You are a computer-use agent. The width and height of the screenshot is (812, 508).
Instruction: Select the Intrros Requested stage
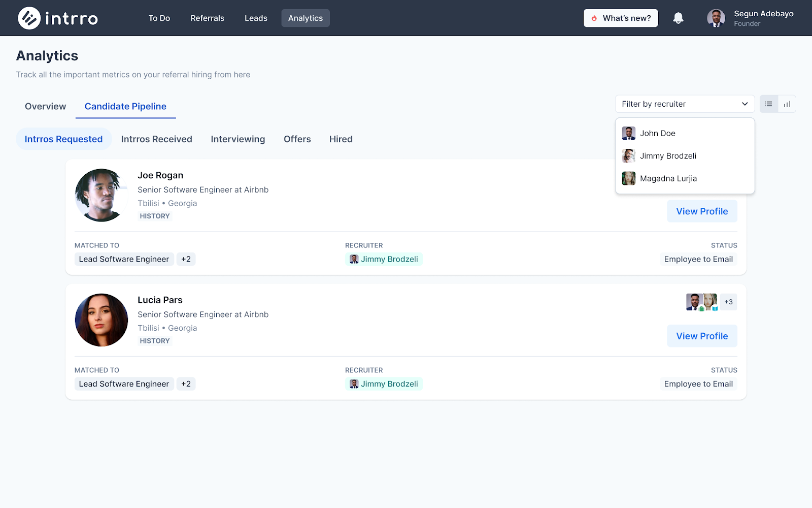[63, 139]
